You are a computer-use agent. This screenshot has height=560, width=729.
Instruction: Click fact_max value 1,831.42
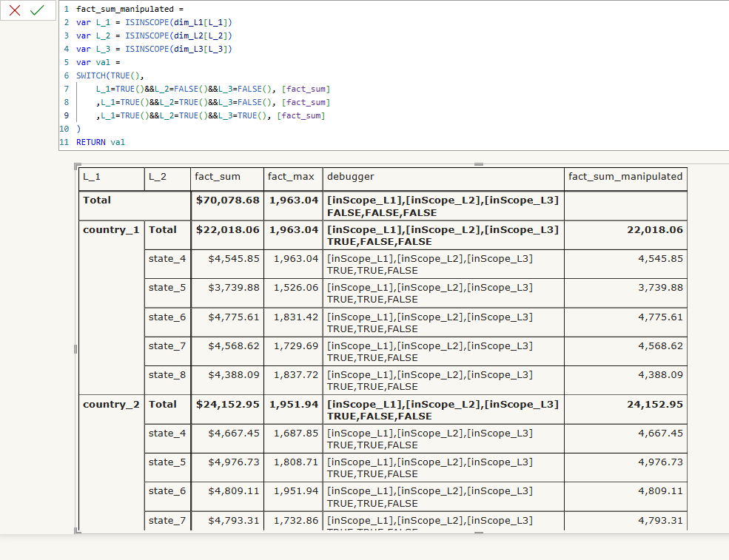coord(296,317)
